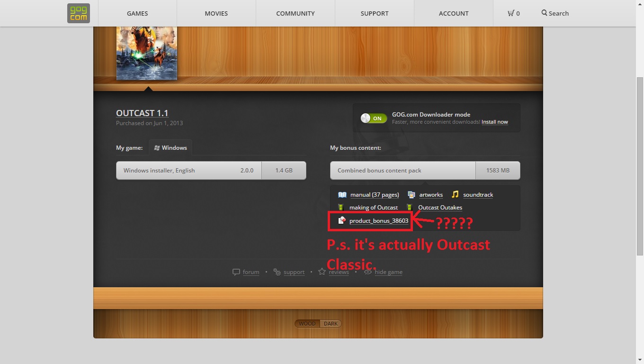Open the forum link
644x364 pixels.
(x=251, y=272)
